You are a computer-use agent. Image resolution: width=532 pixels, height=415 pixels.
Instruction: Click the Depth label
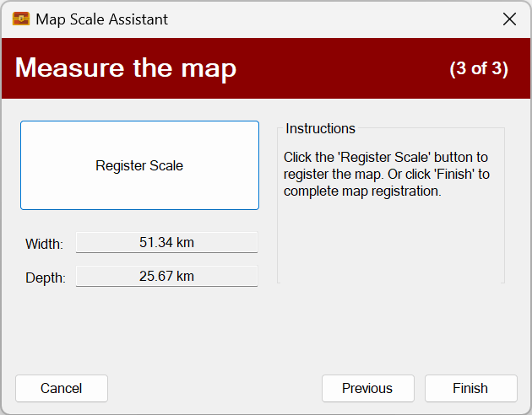pos(45,278)
